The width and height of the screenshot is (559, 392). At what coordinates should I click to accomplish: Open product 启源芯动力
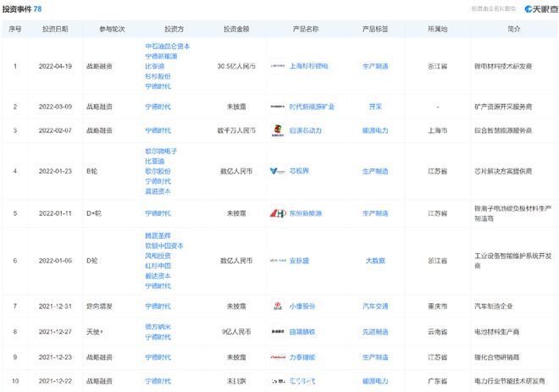[306, 130]
